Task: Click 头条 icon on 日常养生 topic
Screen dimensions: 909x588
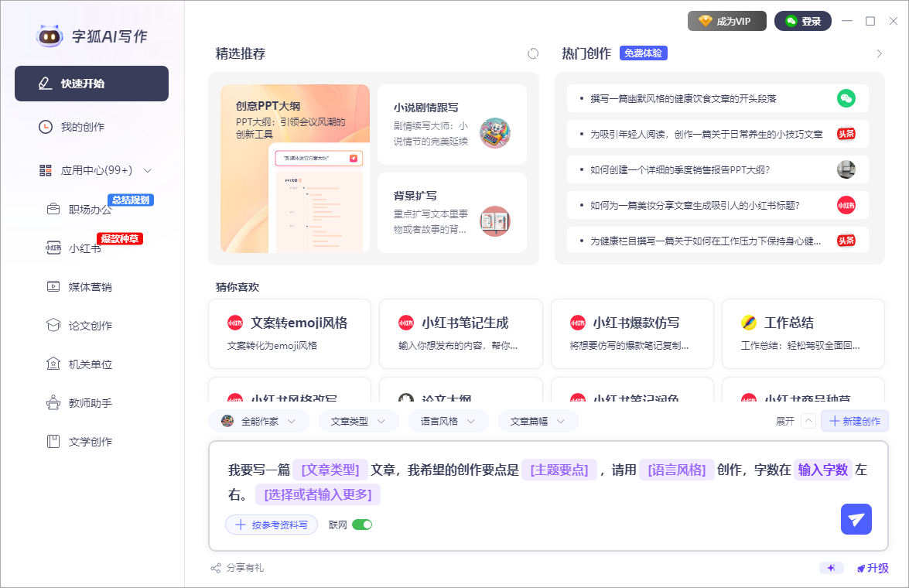Action: tap(846, 134)
